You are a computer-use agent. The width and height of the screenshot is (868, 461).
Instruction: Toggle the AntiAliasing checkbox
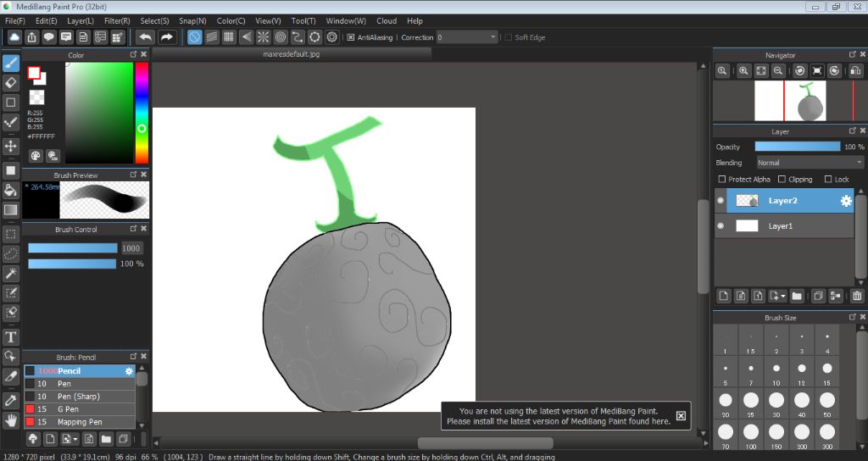tap(350, 37)
